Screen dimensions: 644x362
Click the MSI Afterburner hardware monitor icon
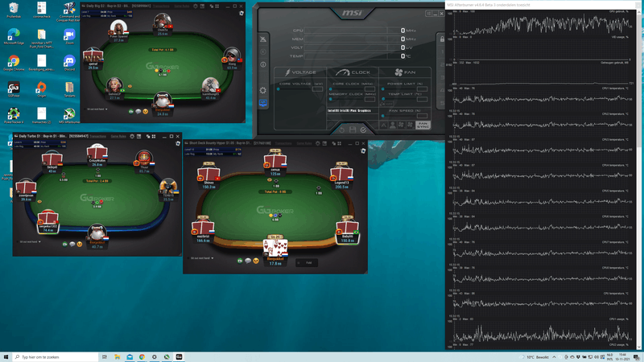[x=263, y=103]
